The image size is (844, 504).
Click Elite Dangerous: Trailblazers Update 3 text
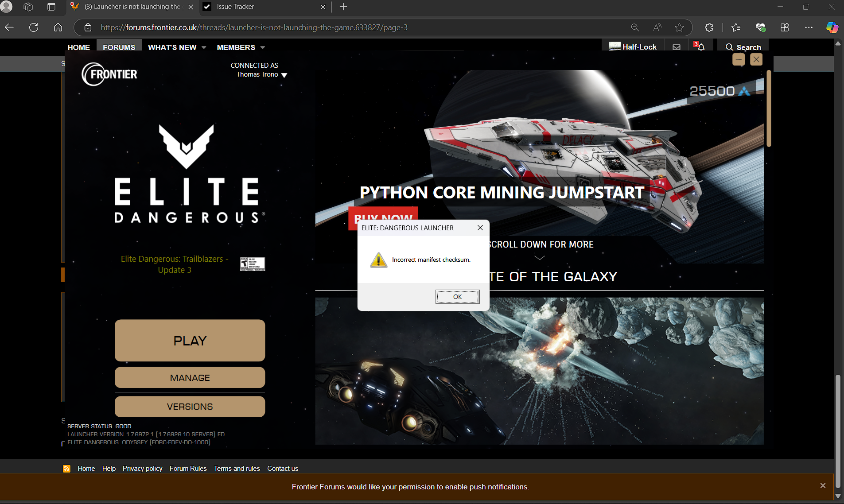click(175, 264)
